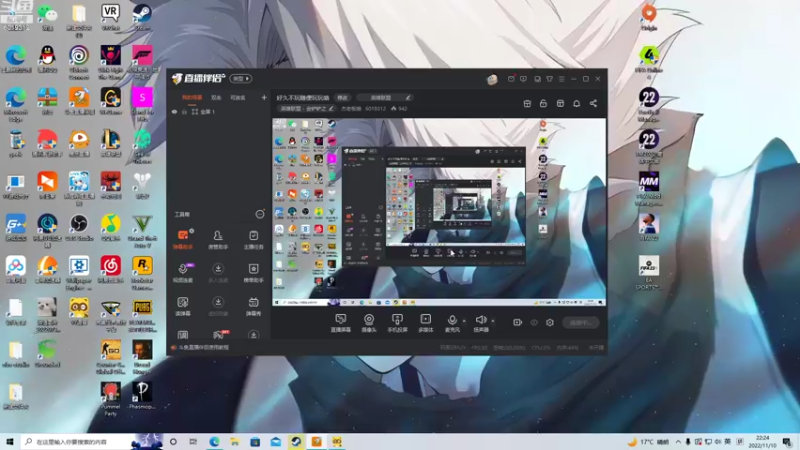Open the 弹幕助手 tool in toolbox
The height and width of the screenshot is (450, 800).
click(183, 239)
